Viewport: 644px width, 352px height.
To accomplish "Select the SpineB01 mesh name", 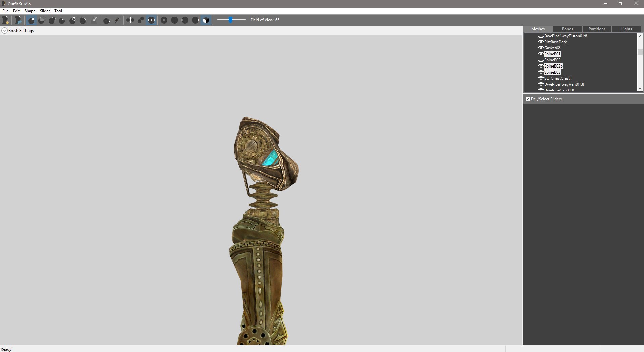I will tap(552, 54).
